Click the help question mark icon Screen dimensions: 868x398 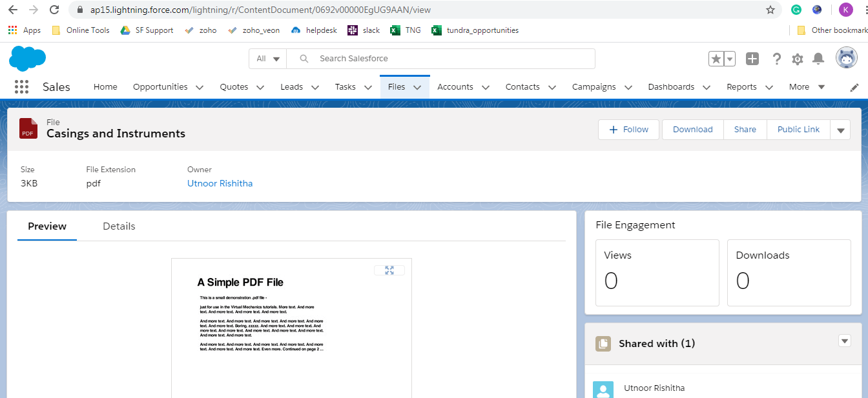click(777, 59)
